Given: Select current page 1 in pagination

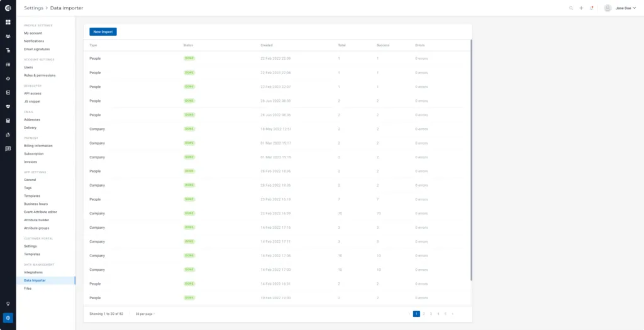Looking at the screenshot, I should click(x=416, y=314).
